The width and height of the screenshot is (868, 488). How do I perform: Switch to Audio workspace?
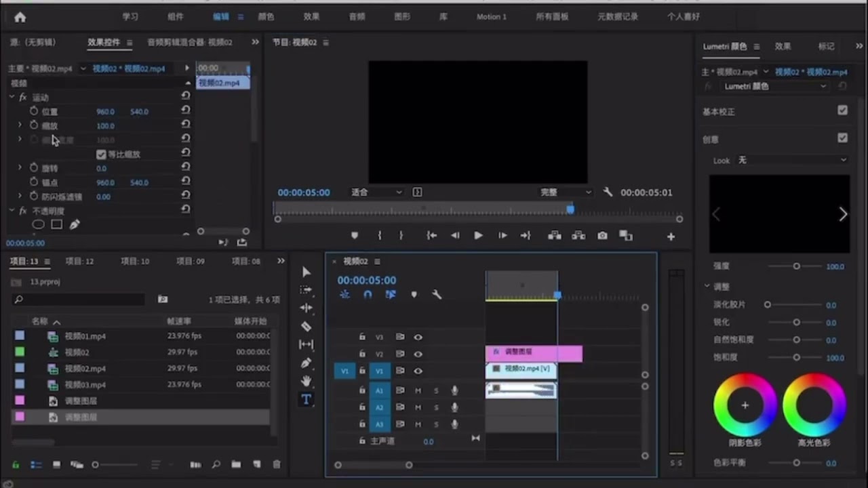(x=357, y=16)
